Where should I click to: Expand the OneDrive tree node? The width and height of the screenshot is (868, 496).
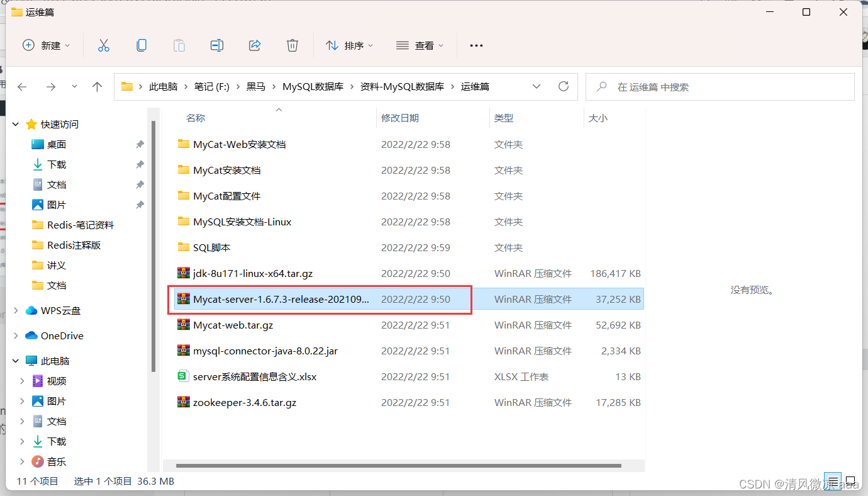point(16,335)
